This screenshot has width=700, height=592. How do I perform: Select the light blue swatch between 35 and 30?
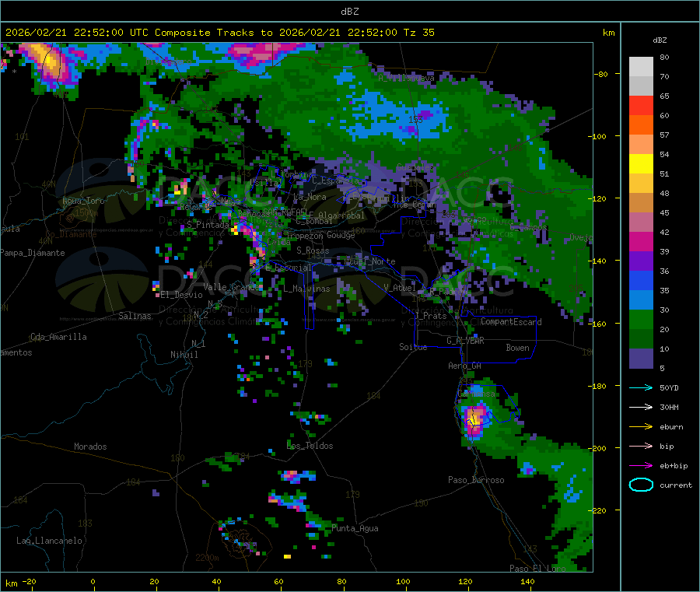point(641,300)
